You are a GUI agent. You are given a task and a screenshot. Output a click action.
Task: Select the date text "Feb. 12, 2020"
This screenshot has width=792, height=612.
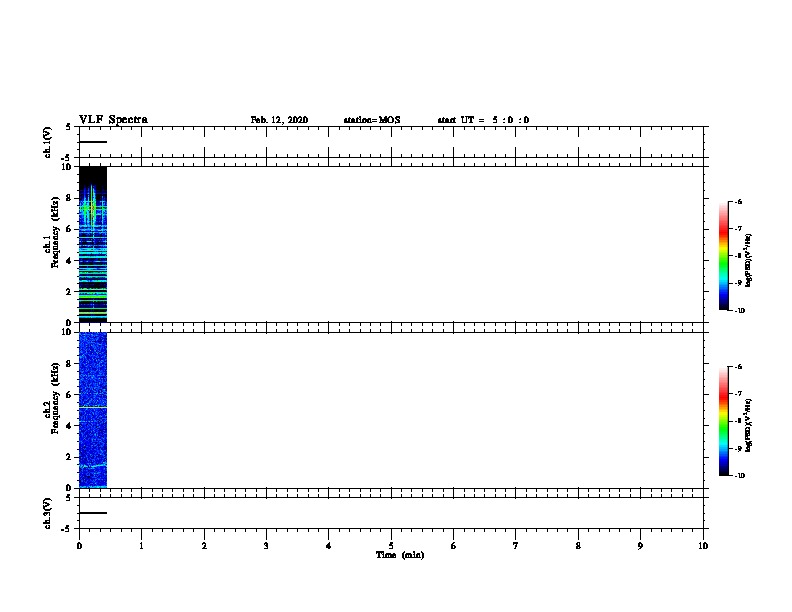point(279,120)
